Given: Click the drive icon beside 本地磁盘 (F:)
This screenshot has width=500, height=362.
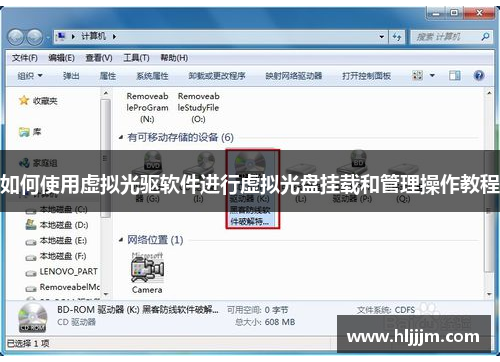Looking at the screenshot, I should [x=31, y=257].
